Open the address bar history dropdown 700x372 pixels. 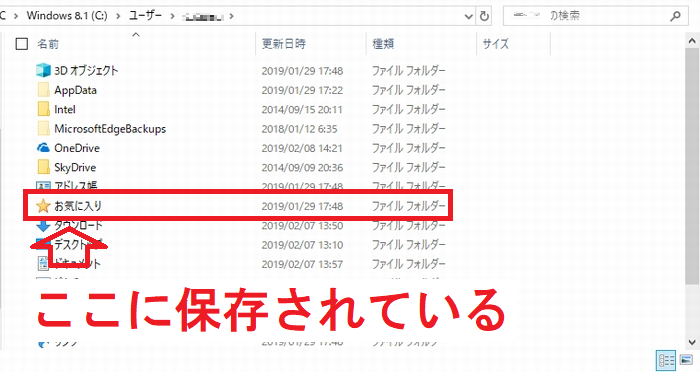pyautogui.click(x=468, y=17)
